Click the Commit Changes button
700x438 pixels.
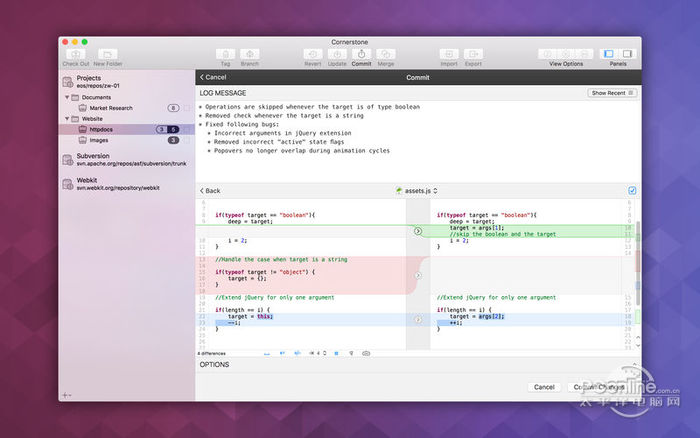pos(598,387)
